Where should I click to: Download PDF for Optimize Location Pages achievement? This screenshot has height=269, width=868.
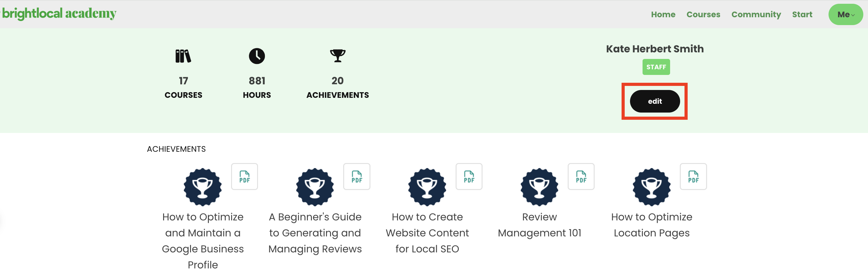pyautogui.click(x=693, y=177)
